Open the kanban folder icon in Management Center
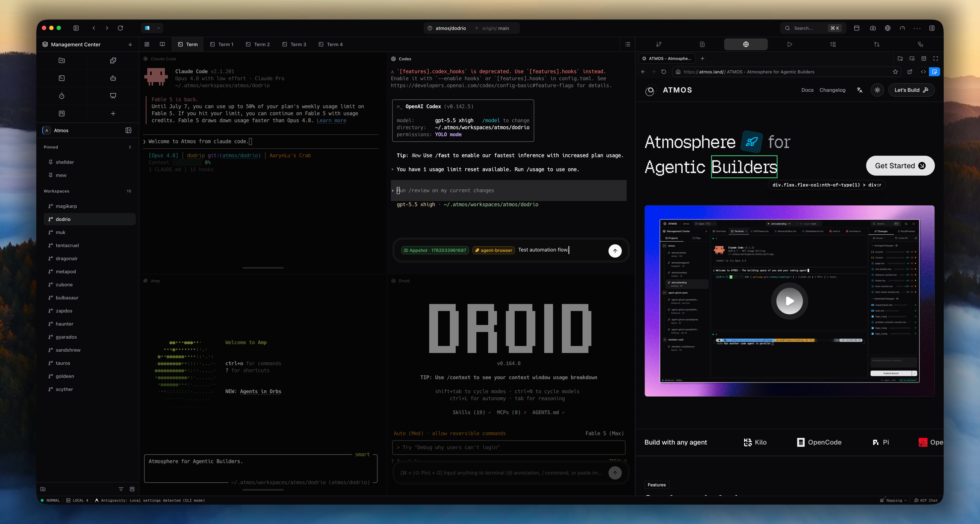 [62, 60]
